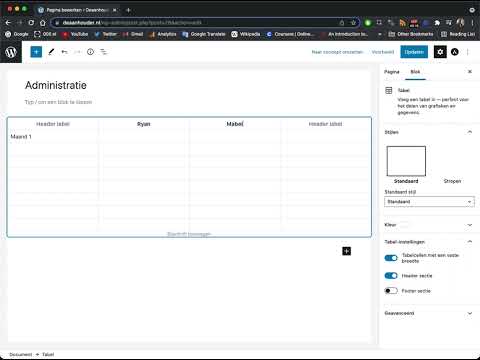Click the green extension icon
The width and height of the screenshot is (480, 360).
coord(368,23)
